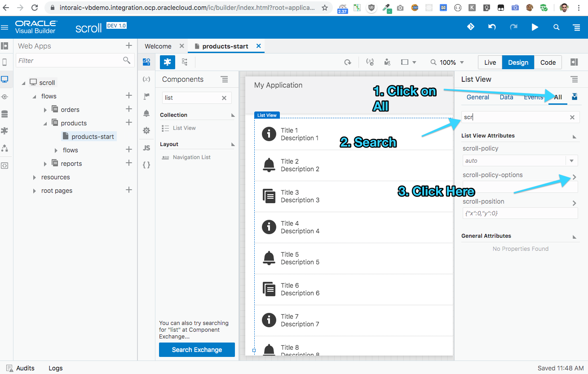
Task: Switch to Live mode
Action: click(490, 62)
